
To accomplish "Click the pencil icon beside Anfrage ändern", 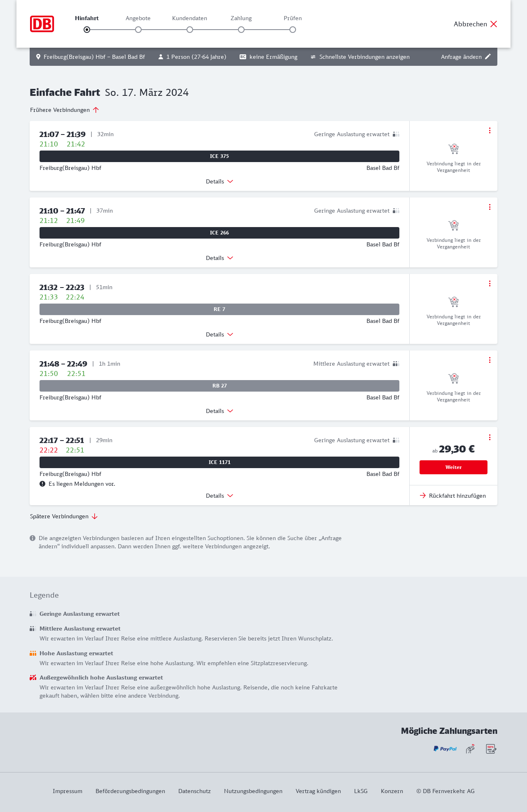I will point(488,57).
